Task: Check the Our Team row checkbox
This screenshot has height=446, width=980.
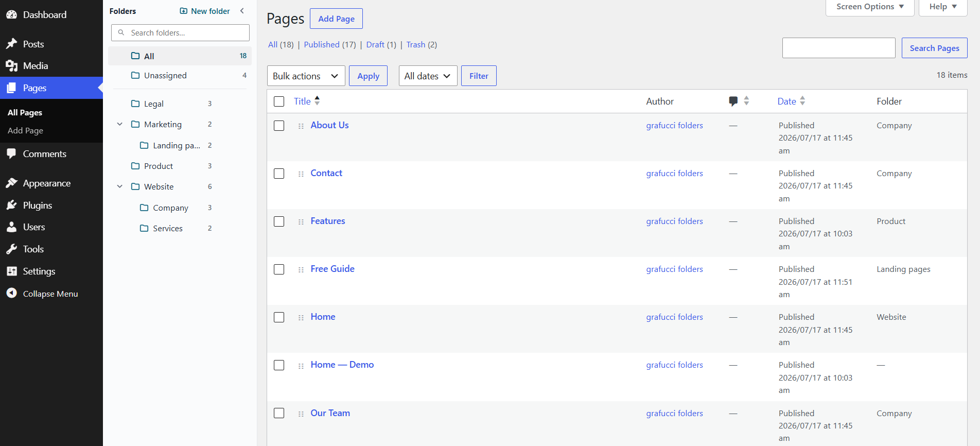Action: (279, 413)
